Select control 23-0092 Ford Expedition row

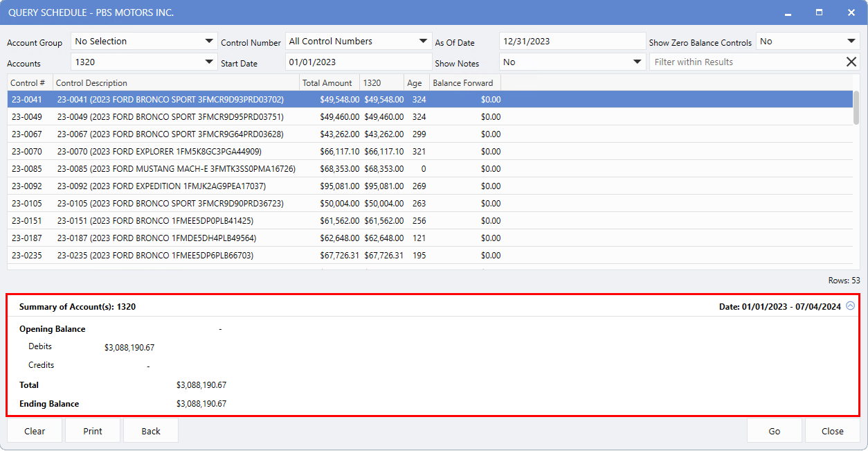pyautogui.click(x=430, y=186)
